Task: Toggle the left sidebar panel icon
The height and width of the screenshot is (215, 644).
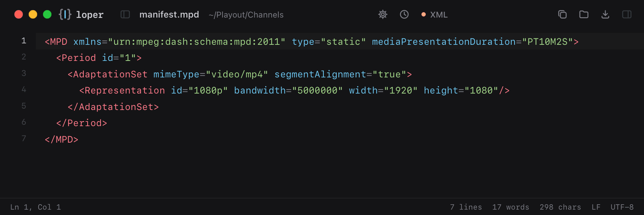Action: [125, 14]
